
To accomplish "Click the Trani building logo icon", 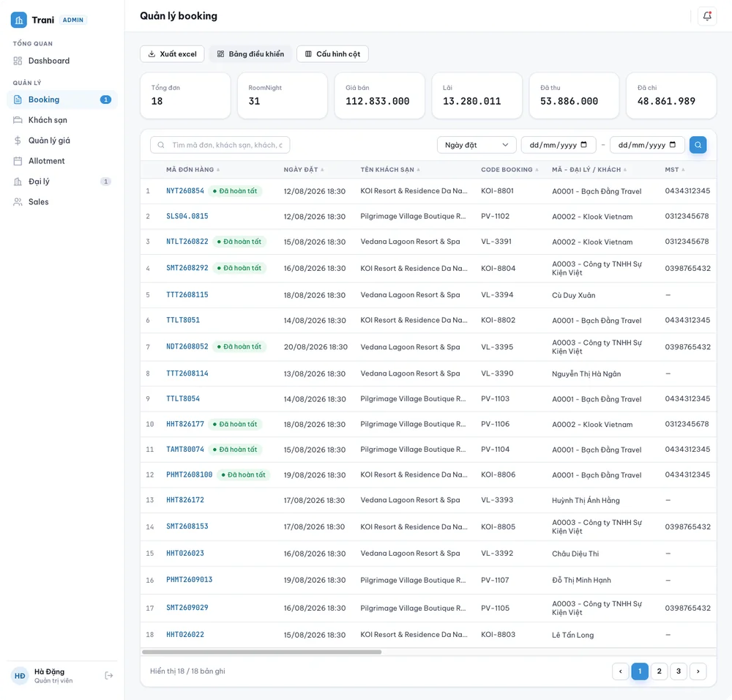I will (19, 20).
